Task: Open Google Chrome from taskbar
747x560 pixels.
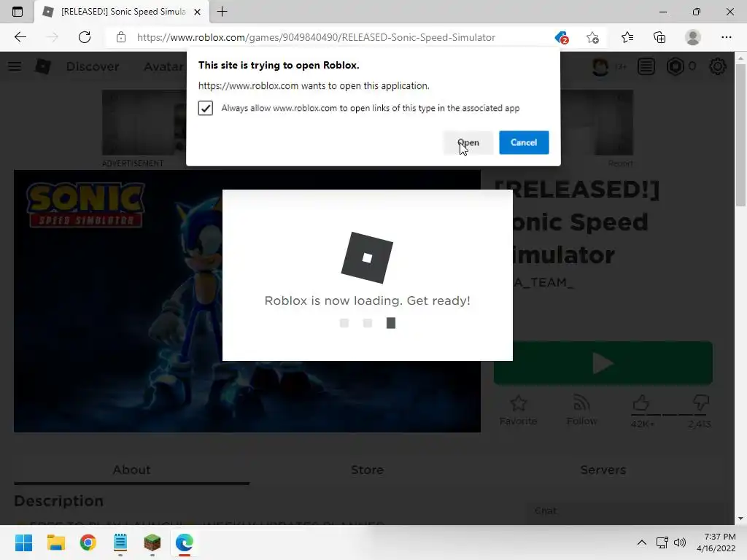Action: click(88, 542)
